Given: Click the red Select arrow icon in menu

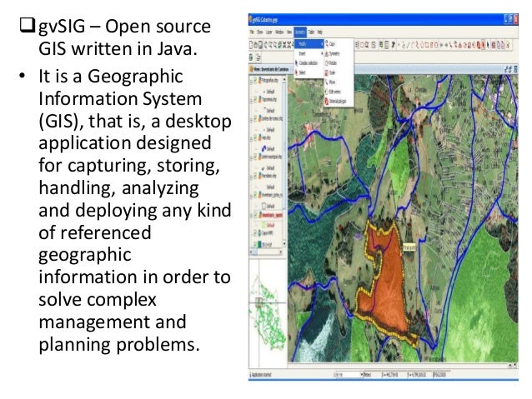Looking at the screenshot, I should click(297, 72).
